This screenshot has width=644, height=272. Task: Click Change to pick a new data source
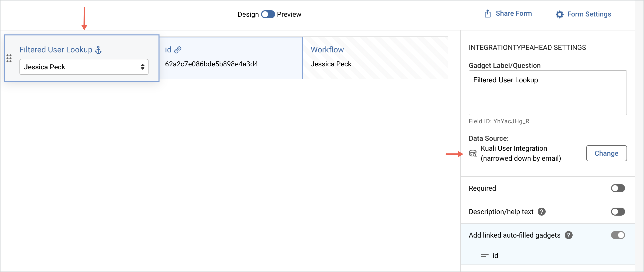(607, 153)
